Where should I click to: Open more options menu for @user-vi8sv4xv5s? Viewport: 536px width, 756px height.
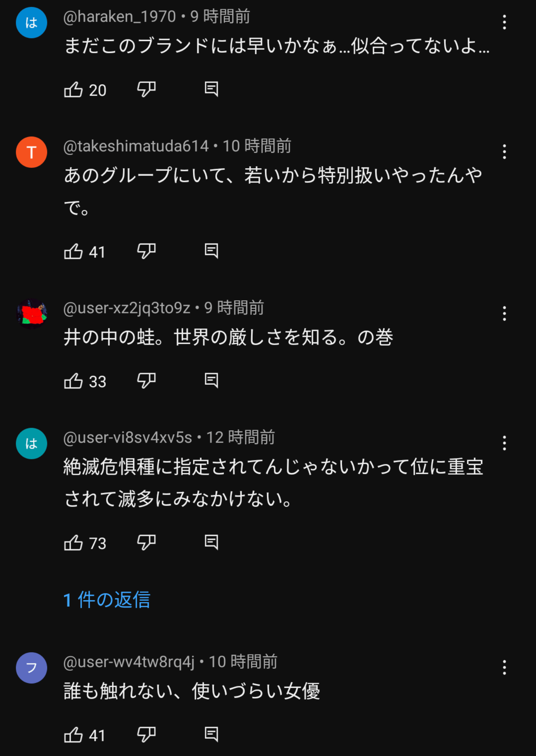(504, 443)
